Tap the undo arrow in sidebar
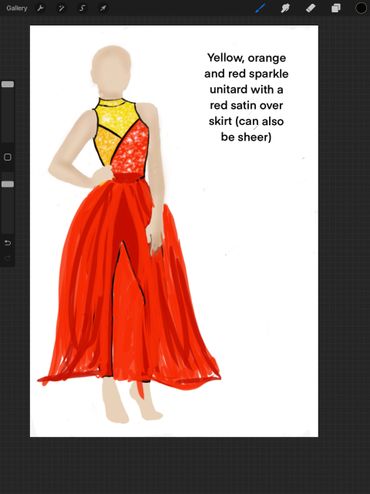370x494 pixels. [7, 243]
